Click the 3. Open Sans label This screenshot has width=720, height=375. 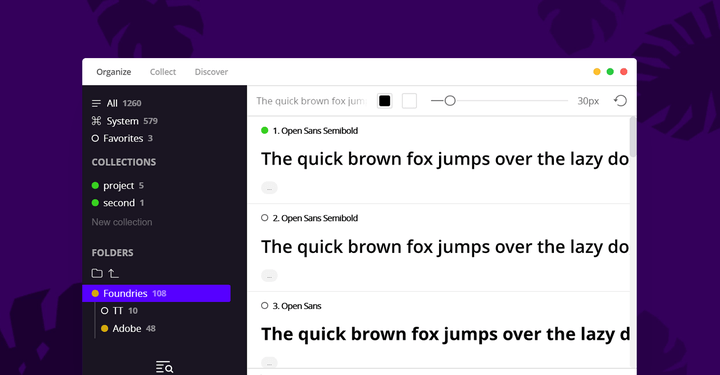click(297, 306)
